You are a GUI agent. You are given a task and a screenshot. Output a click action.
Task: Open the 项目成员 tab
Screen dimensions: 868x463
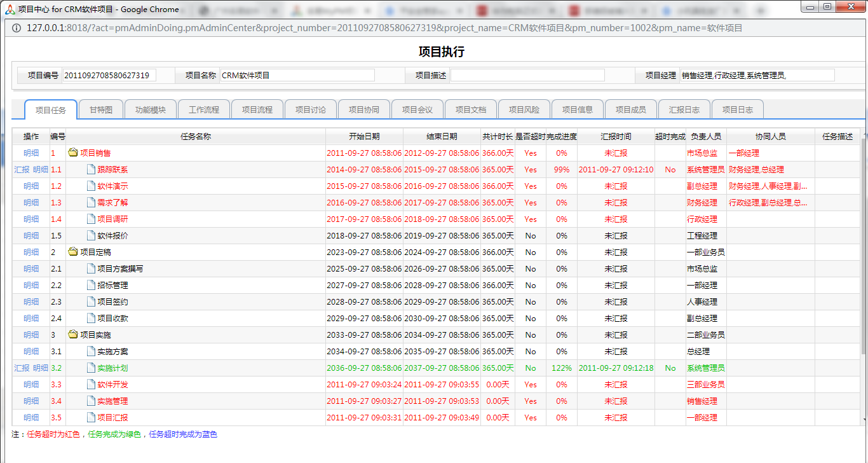(631, 109)
